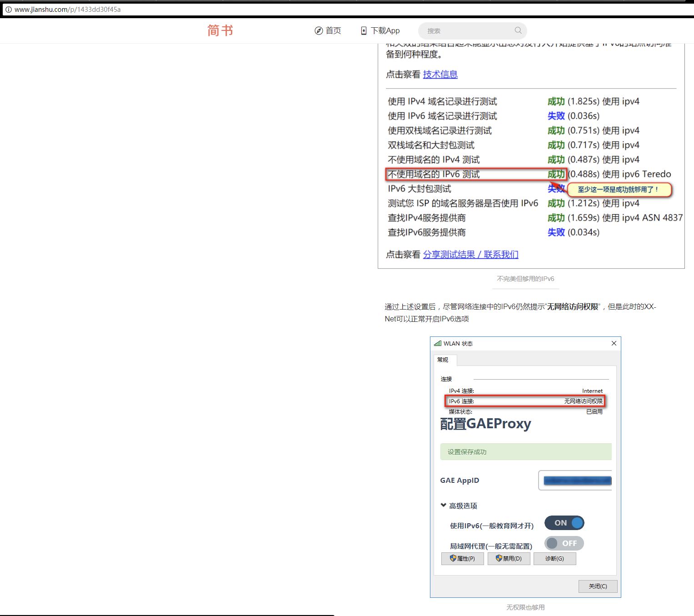
Task: Close the WLAN 状态 dialog with the X
Action: point(614,344)
